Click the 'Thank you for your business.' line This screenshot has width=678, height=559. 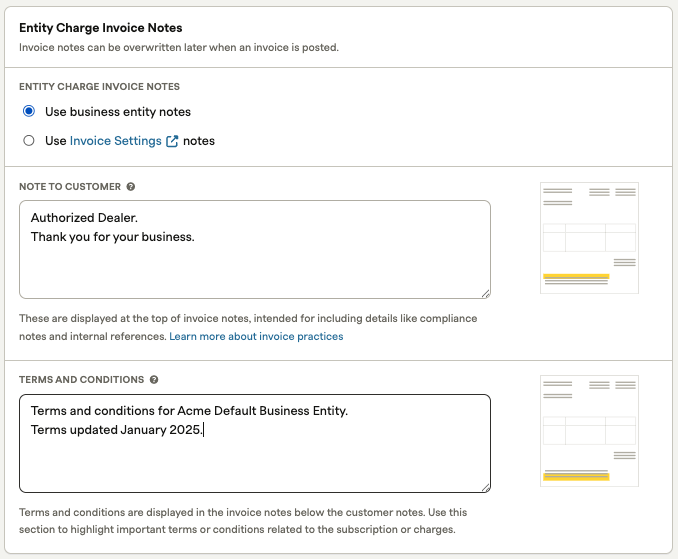(x=113, y=237)
